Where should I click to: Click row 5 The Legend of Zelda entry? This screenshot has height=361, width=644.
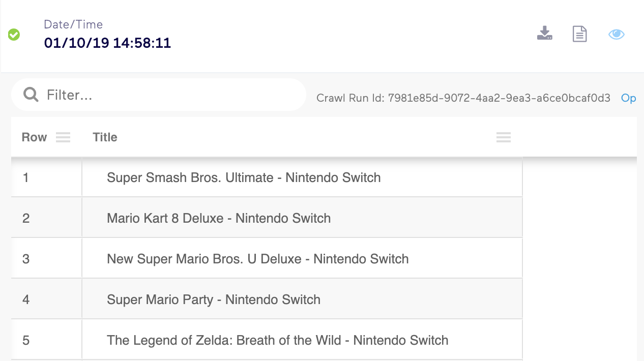[x=277, y=340]
